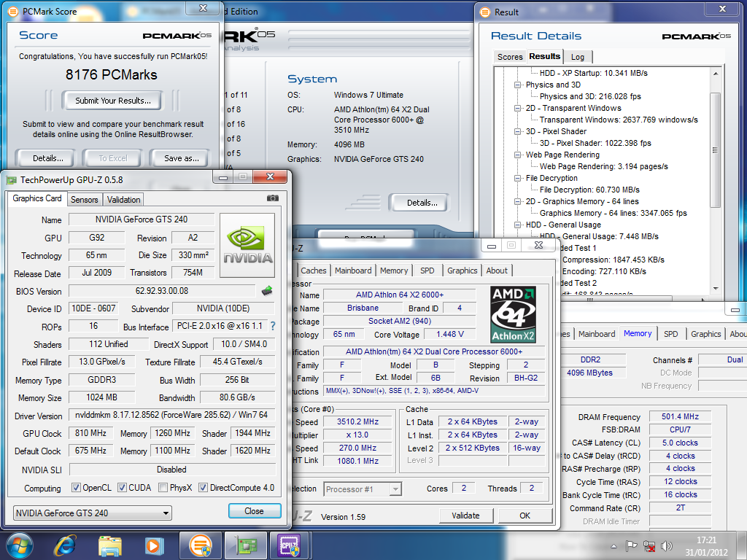747x560 pixels.
Task: Show hidden tray icons arrow
Action: pyautogui.click(x=614, y=546)
